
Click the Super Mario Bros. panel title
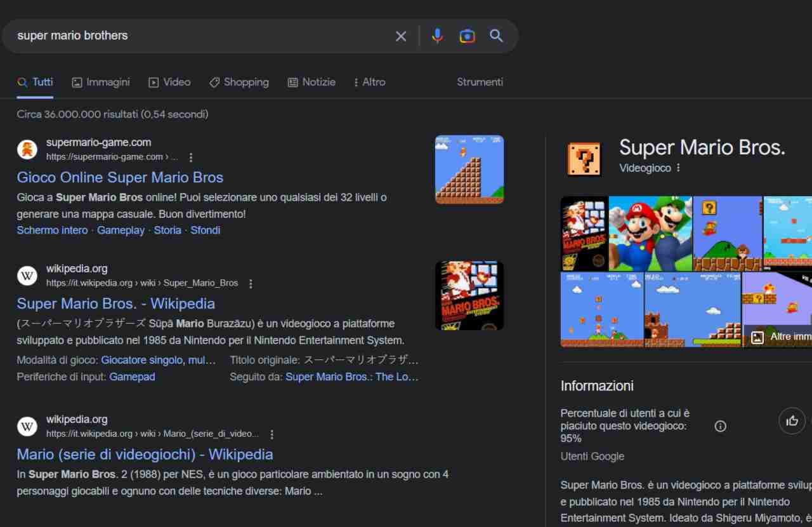click(x=702, y=148)
